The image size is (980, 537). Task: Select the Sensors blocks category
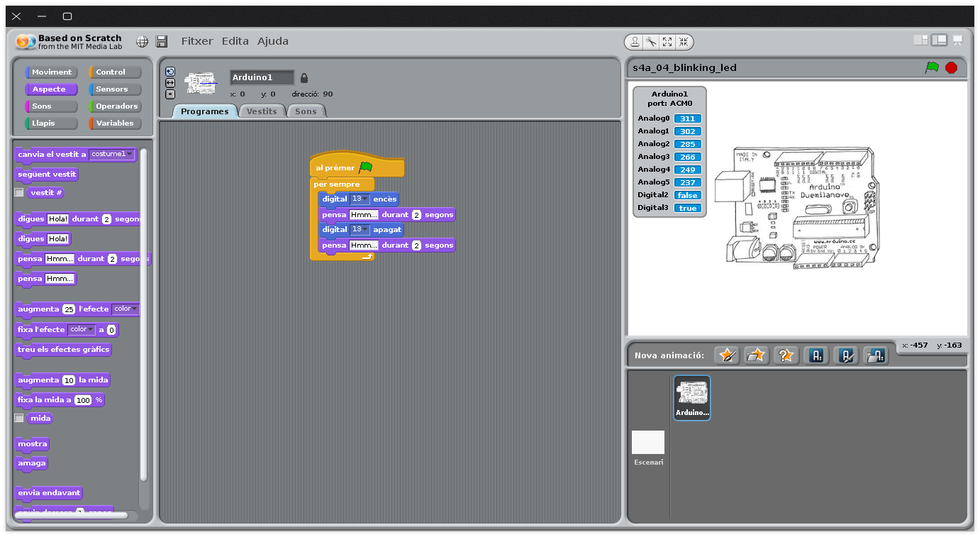click(x=115, y=89)
